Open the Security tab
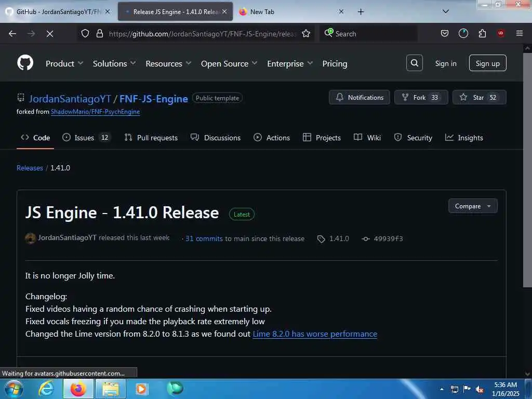Viewport: 532px width, 399px height. [x=413, y=138]
